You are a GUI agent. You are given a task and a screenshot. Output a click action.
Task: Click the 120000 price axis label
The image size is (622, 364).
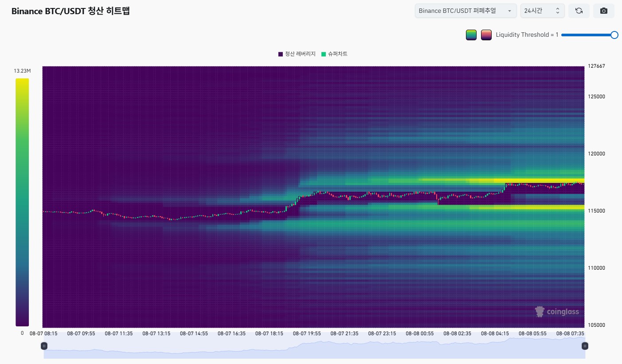[x=595, y=154]
